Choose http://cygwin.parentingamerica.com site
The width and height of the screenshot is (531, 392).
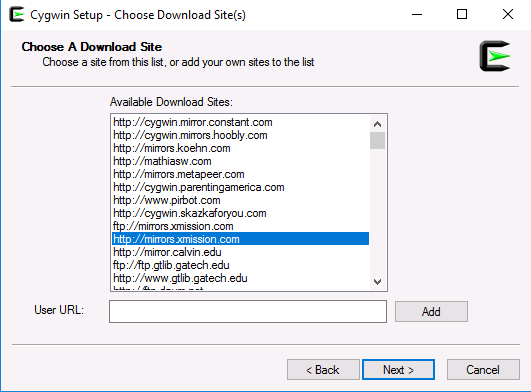[240, 187]
